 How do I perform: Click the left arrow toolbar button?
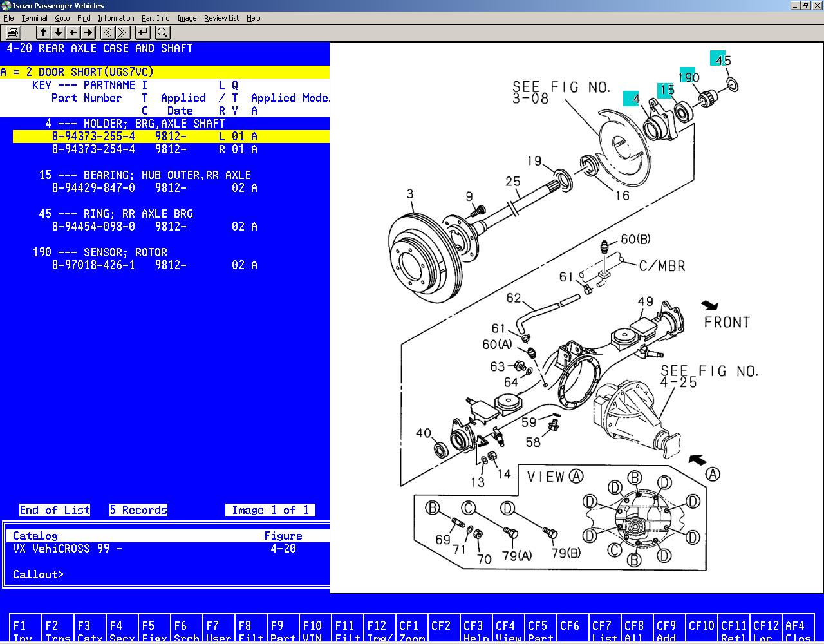(73, 33)
